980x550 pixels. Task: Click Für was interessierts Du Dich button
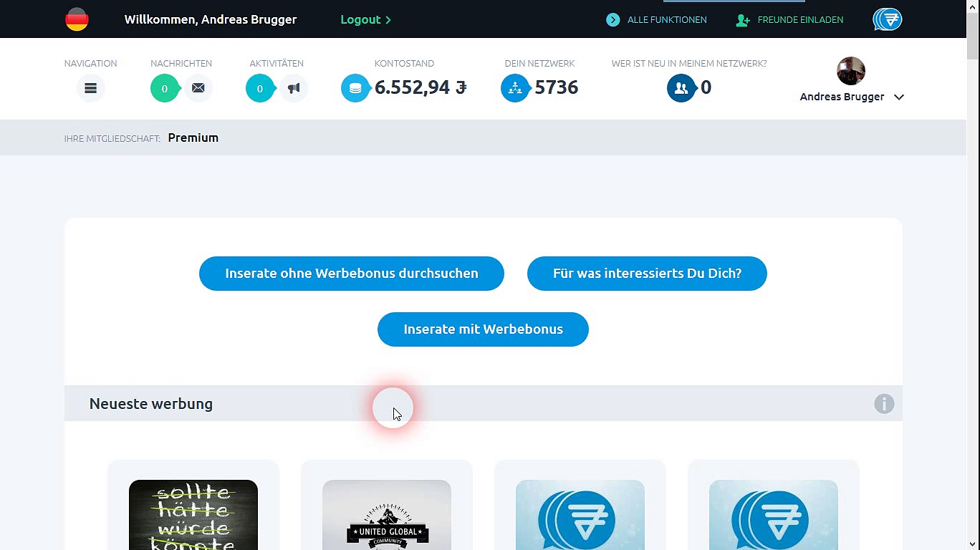point(647,274)
